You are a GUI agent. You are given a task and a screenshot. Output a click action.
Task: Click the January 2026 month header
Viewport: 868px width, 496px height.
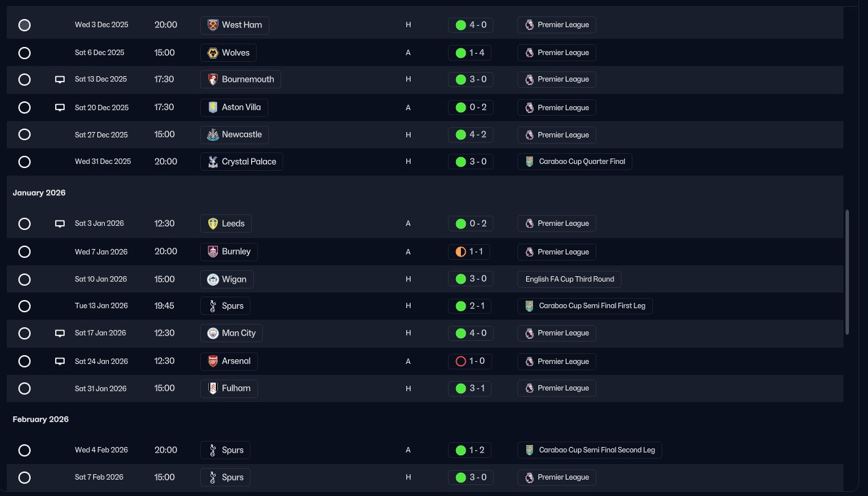[39, 193]
